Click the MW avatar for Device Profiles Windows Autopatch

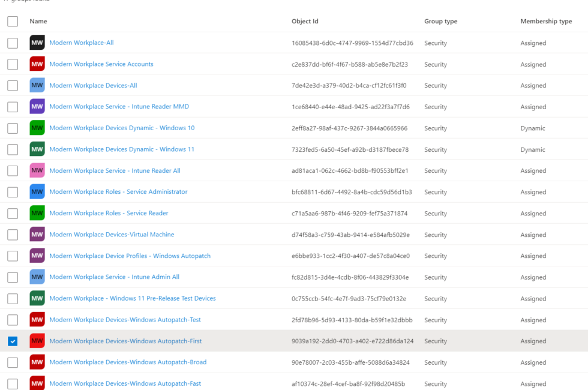tap(37, 256)
